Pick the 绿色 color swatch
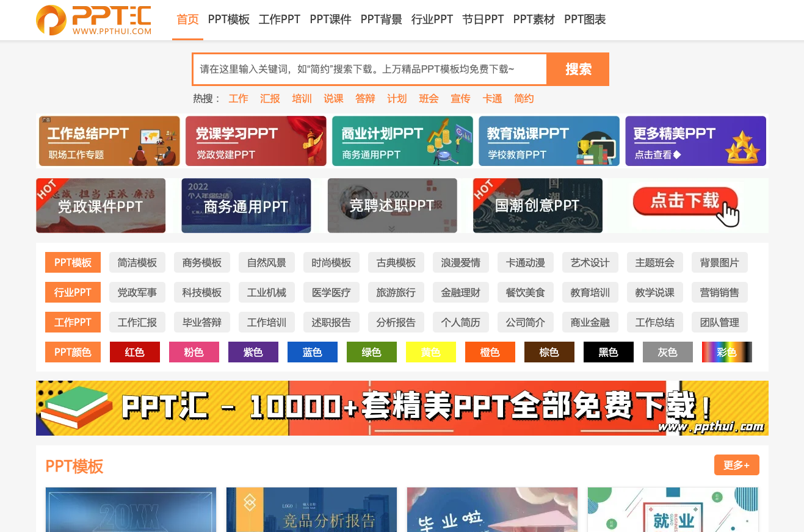This screenshot has height=532, width=804. [372, 352]
